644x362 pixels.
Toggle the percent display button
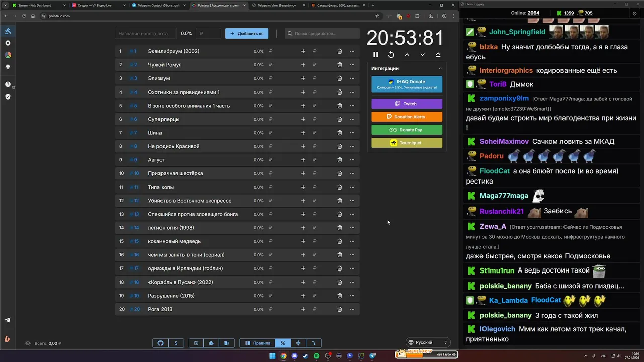283,343
